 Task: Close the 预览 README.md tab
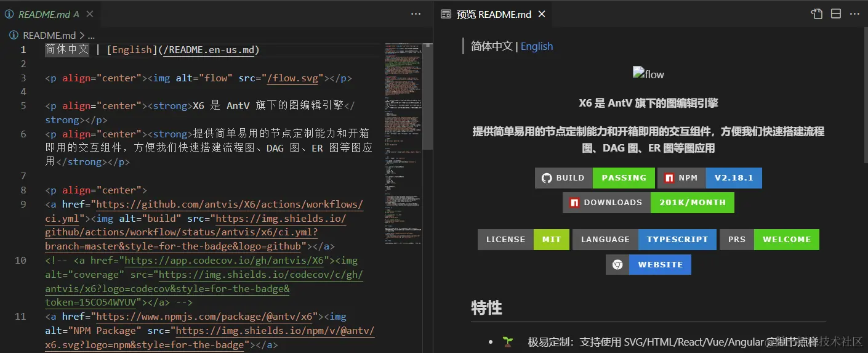(542, 14)
